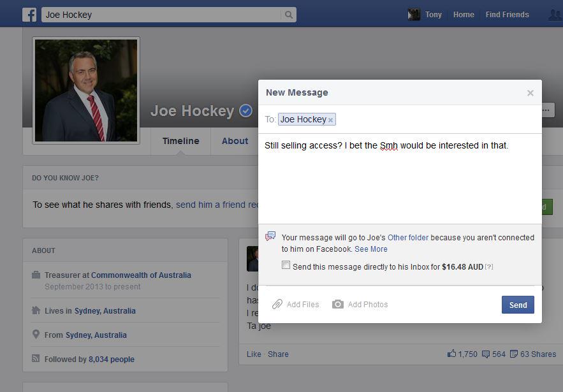Click the ABOUT section heading
The width and height of the screenshot is (563, 392).
click(43, 250)
